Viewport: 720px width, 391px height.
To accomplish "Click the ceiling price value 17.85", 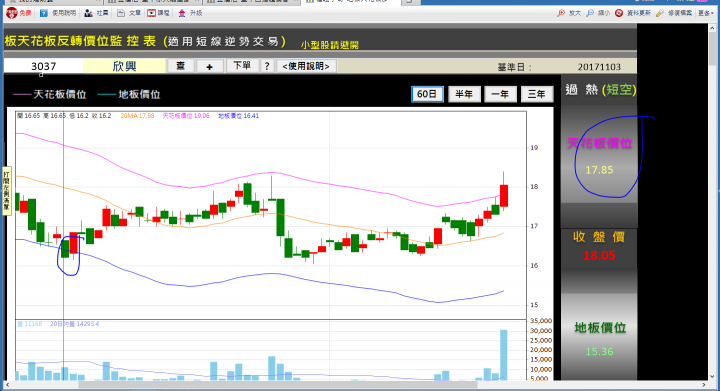I will (599, 170).
